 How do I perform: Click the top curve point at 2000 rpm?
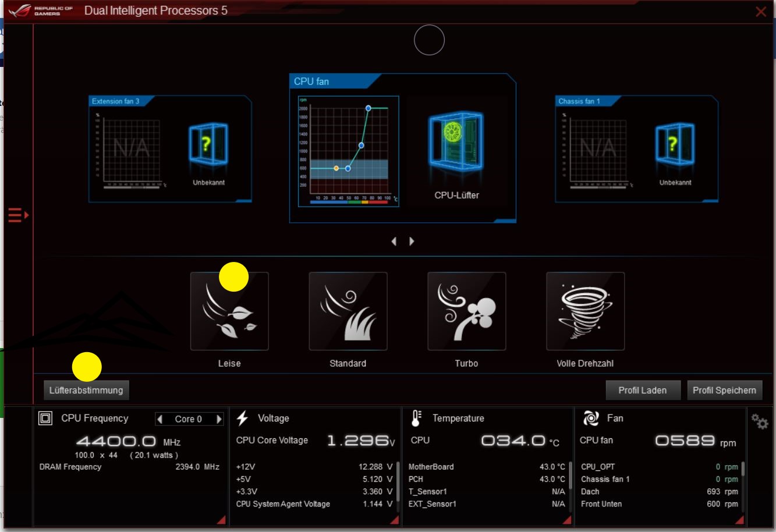point(368,108)
